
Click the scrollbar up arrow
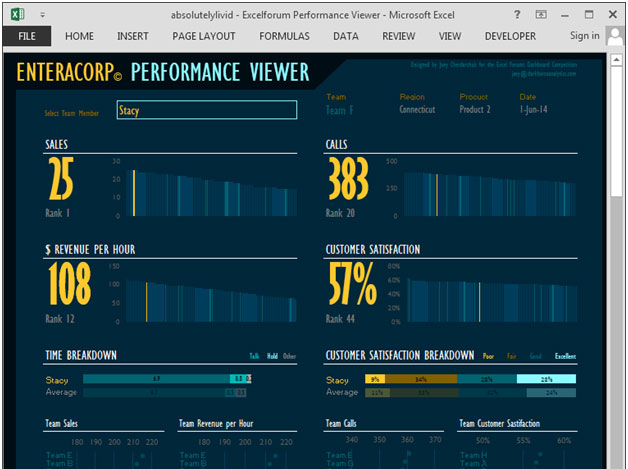pyautogui.click(x=616, y=60)
